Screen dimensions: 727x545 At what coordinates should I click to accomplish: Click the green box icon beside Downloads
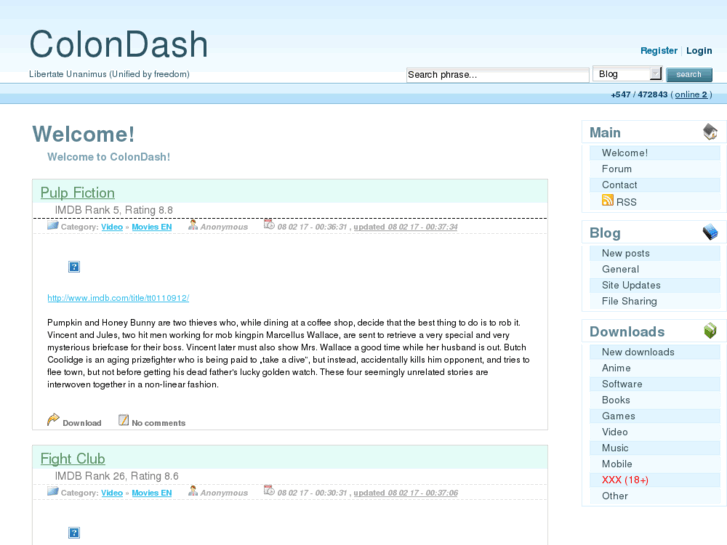(x=710, y=331)
